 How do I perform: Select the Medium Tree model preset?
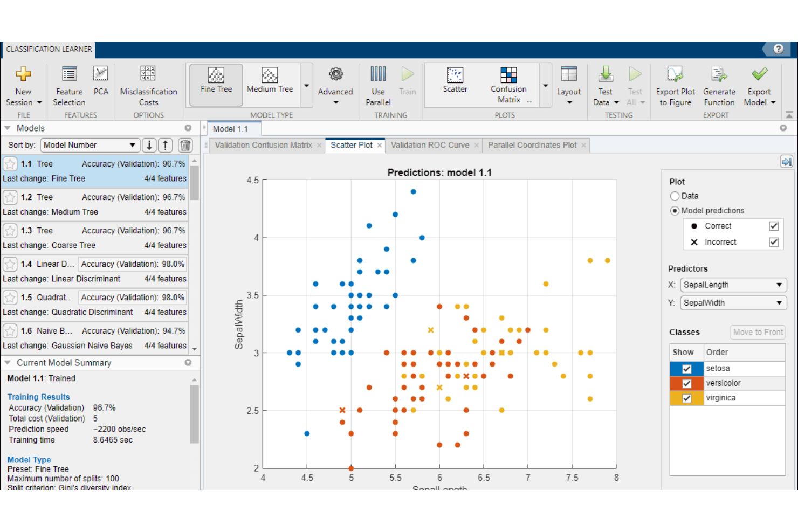pyautogui.click(x=270, y=84)
